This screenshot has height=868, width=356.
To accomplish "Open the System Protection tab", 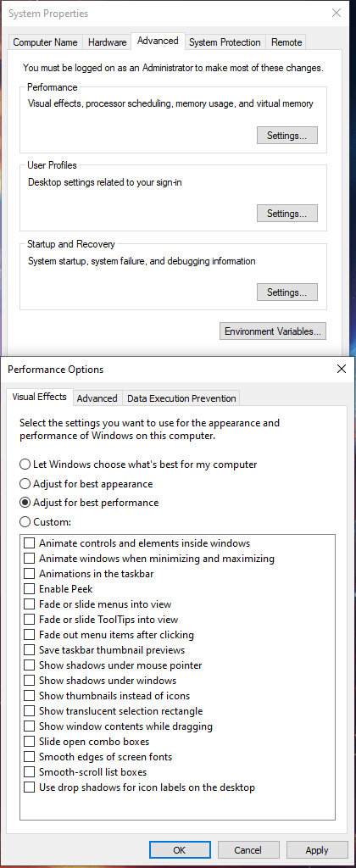I will tap(225, 42).
